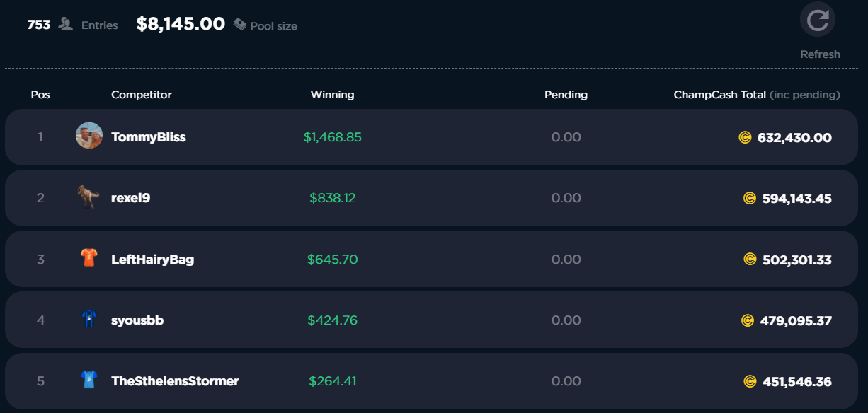Click the Winning column header
Screen dimensions: 868x413
(333, 95)
